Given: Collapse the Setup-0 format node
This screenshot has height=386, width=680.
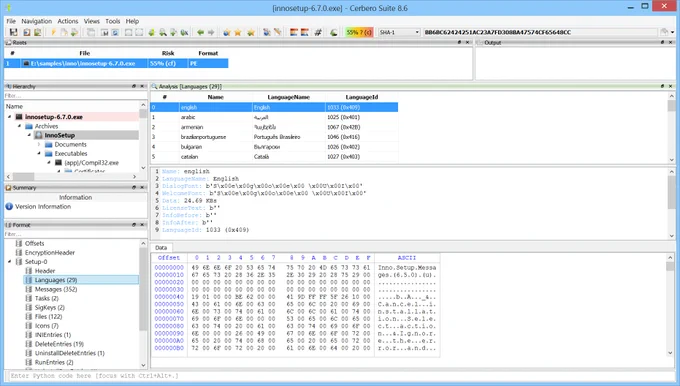Looking at the screenshot, I should (x=10, y=262).
